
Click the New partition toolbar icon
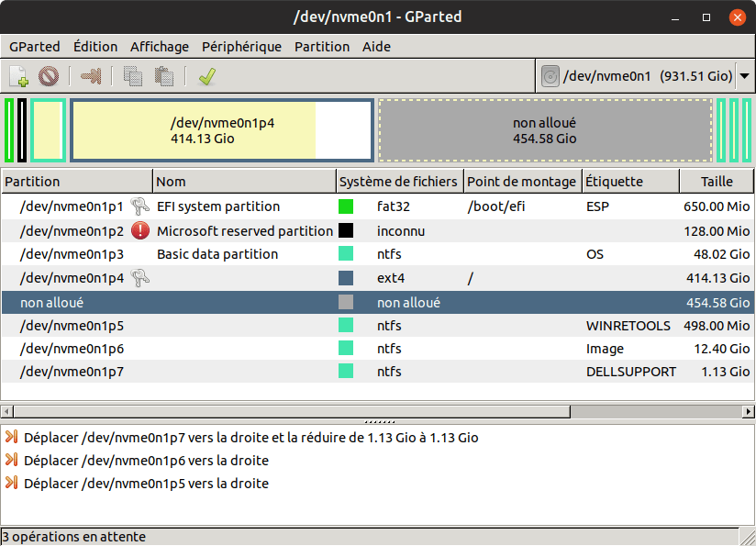coord(18,76)
